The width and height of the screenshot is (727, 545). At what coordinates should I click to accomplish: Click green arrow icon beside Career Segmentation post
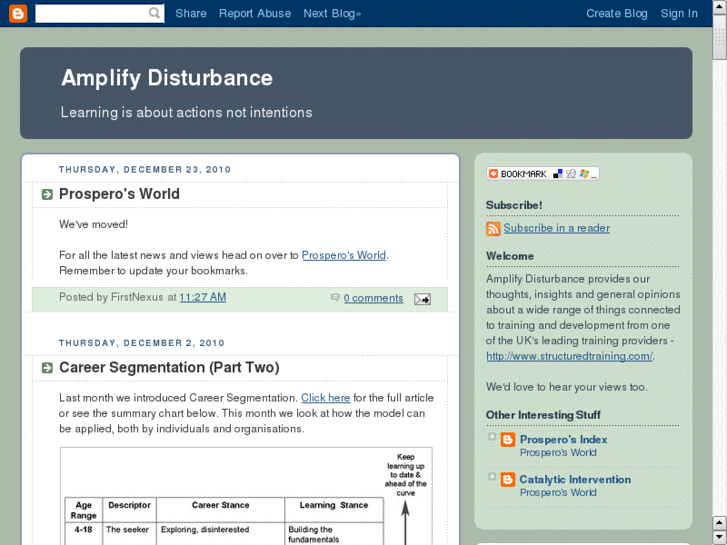[x=47, y=368]
